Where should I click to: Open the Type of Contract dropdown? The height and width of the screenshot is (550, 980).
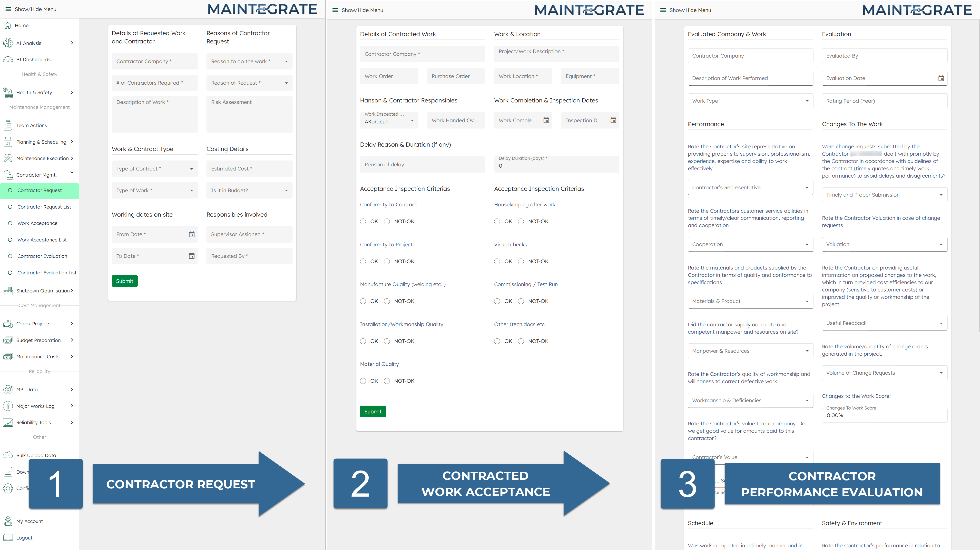155,169
